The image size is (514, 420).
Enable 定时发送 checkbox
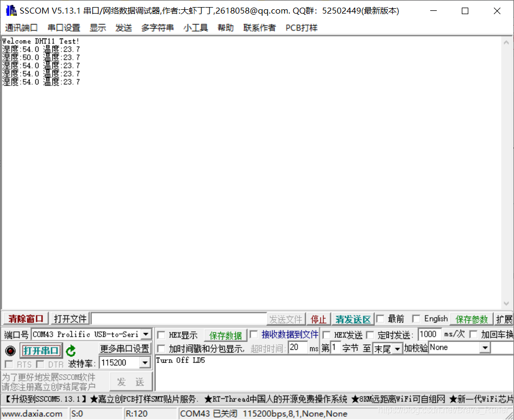click(370, 335)
